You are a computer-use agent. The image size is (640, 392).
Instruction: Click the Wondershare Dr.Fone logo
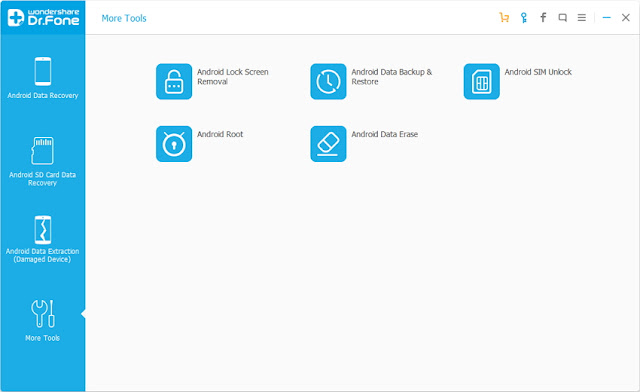(43, 17)
